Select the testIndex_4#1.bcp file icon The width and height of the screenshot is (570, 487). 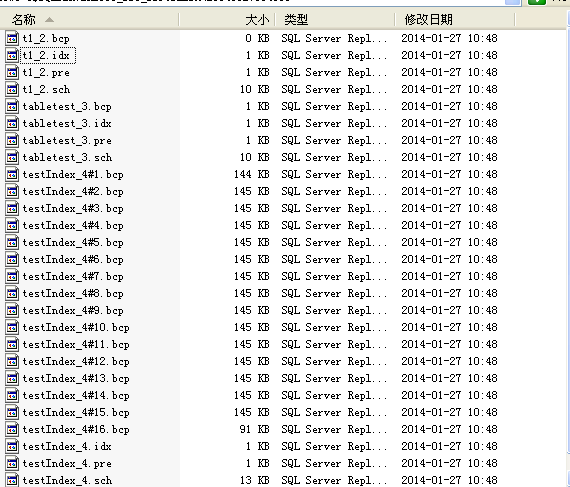coord(12,174)
